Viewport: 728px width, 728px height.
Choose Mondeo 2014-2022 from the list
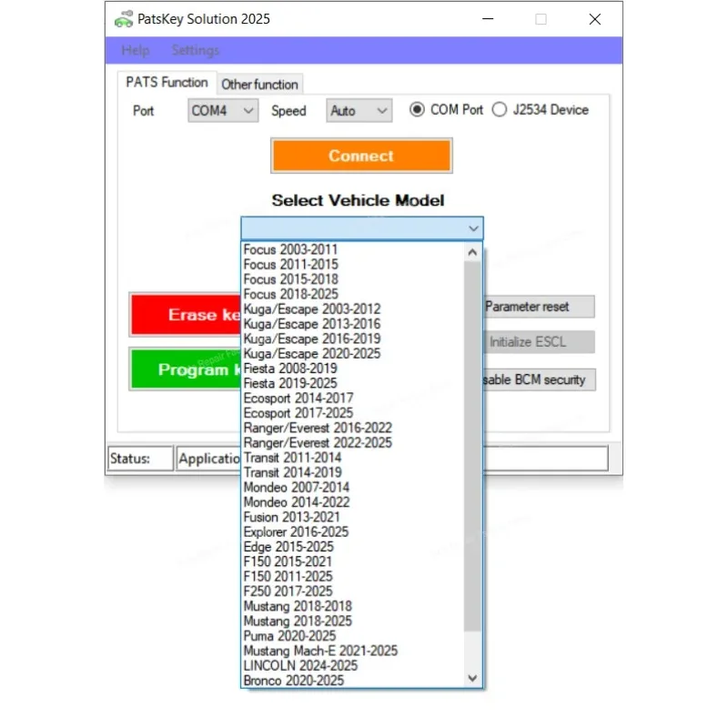coord(353,502)
